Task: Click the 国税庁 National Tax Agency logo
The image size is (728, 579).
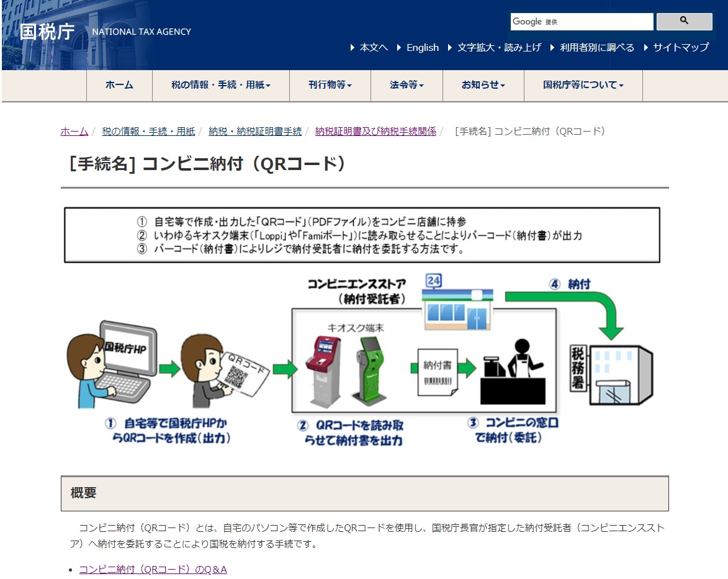Action: [106, 32]
